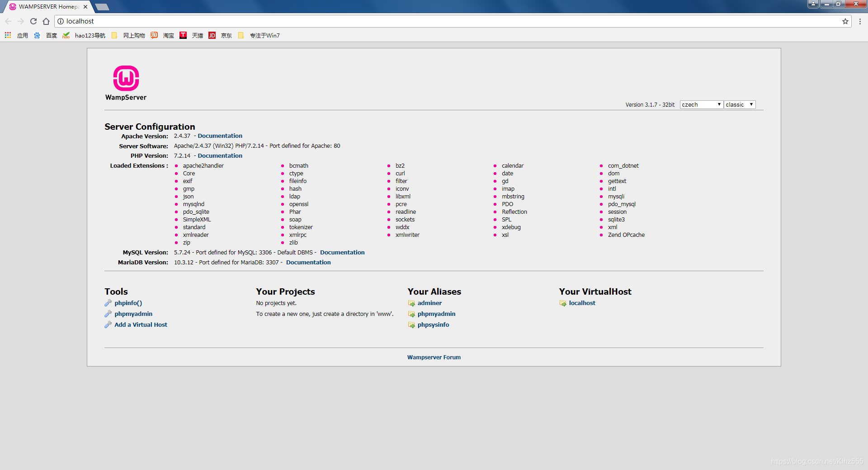
Task: Open the Taobao bookmark icon
Action: (x=154, y=35)
